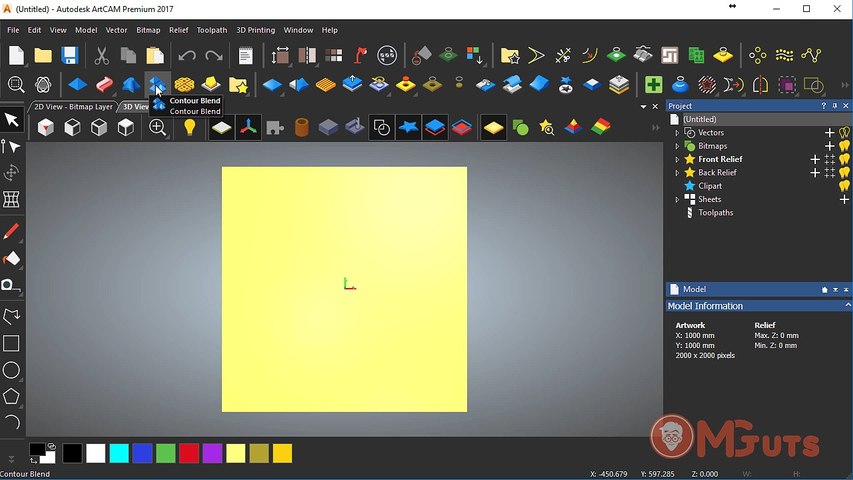853x480 pixels.
Task: Redo the last action
Action: coord(214,56)
